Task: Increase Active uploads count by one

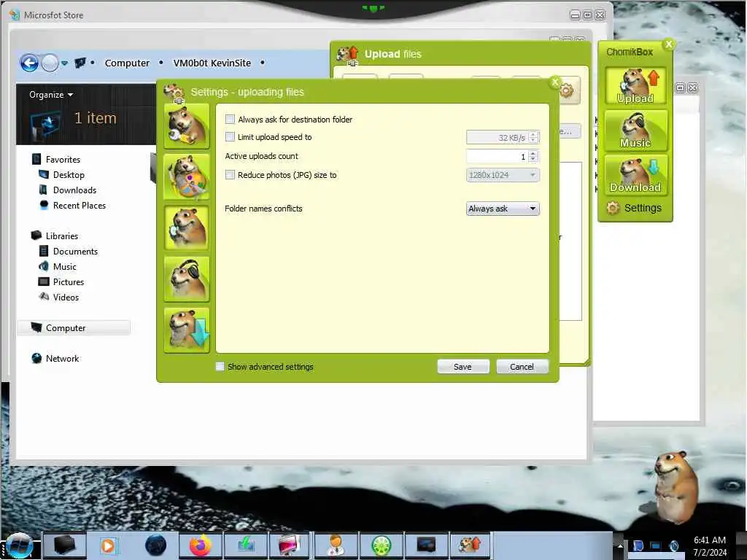Action: pyautogui.click(x=533, y=153)
